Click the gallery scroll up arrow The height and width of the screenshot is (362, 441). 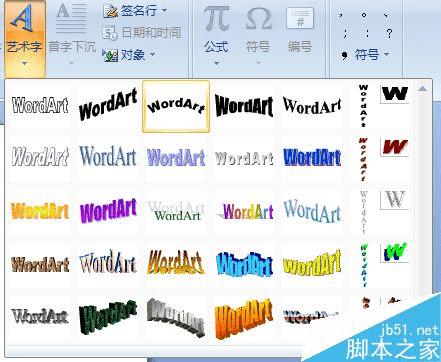pyautogui.click(x=422, y=89)
